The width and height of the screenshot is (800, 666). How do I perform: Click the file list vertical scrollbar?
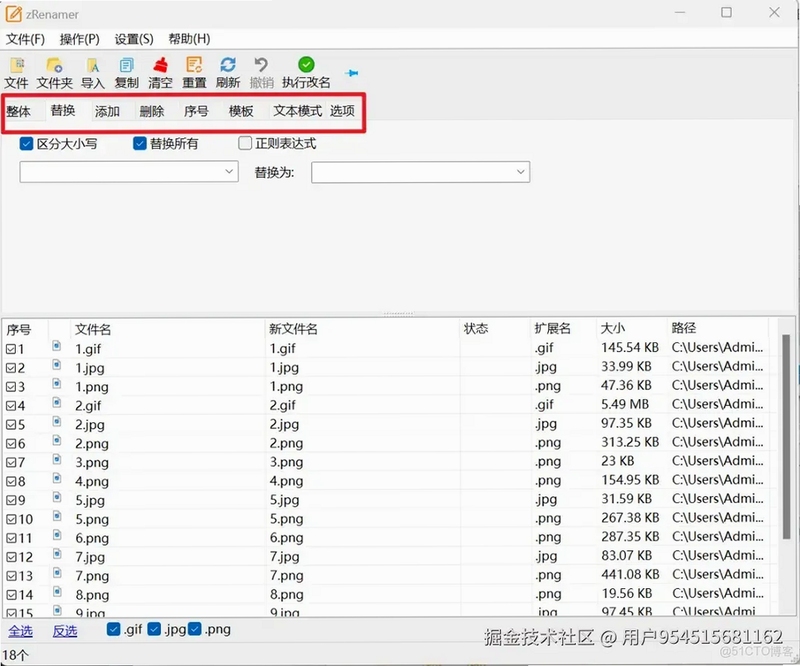click(x=786, y=436)
